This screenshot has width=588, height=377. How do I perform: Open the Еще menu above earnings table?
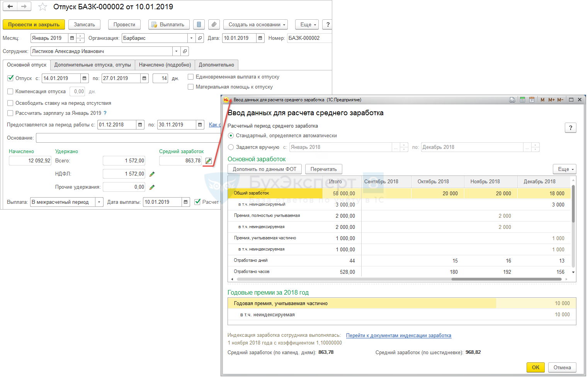564,169
